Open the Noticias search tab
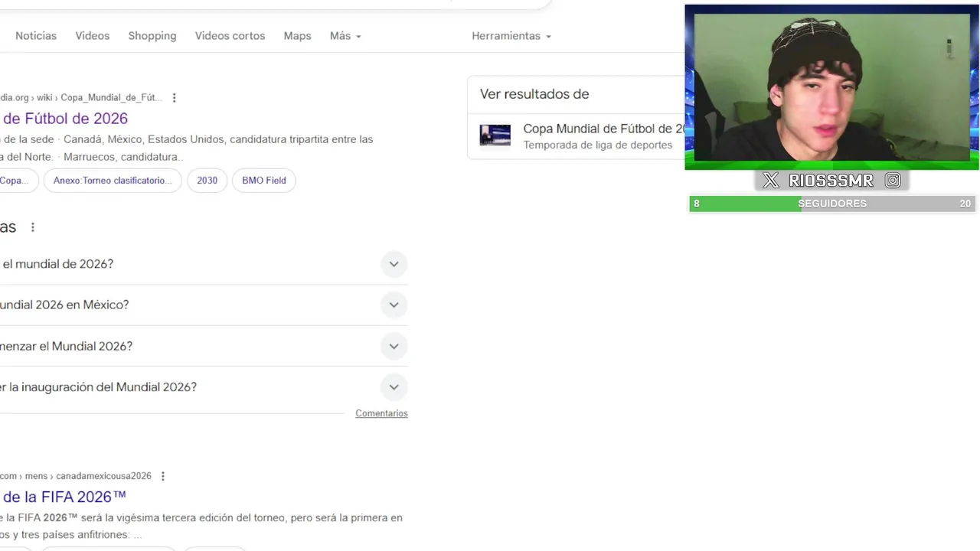 pos(36,36)
